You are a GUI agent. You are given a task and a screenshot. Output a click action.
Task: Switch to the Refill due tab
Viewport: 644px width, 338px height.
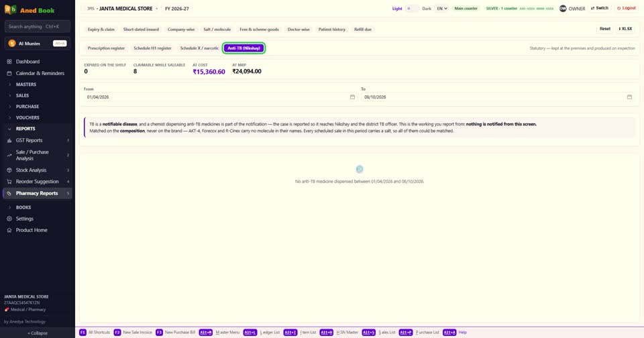[x=363, y=29]
